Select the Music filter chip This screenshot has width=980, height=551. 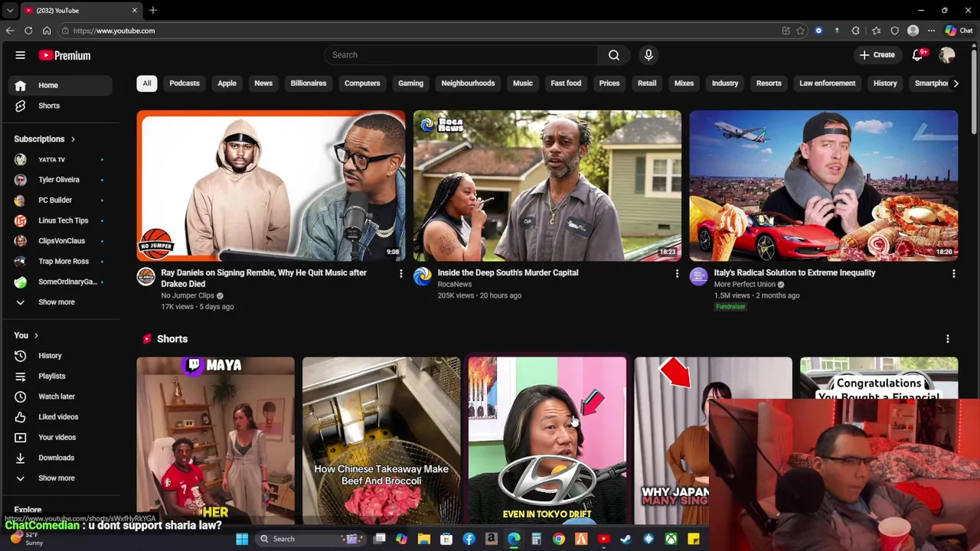tap(523, 83)
